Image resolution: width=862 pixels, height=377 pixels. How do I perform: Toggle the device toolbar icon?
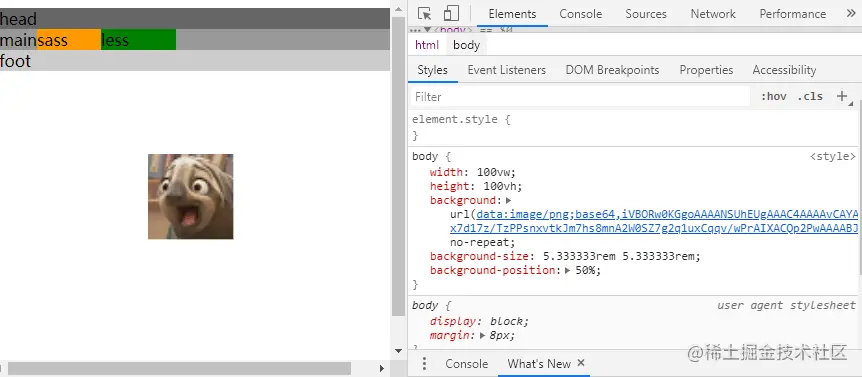click(451, 14)
